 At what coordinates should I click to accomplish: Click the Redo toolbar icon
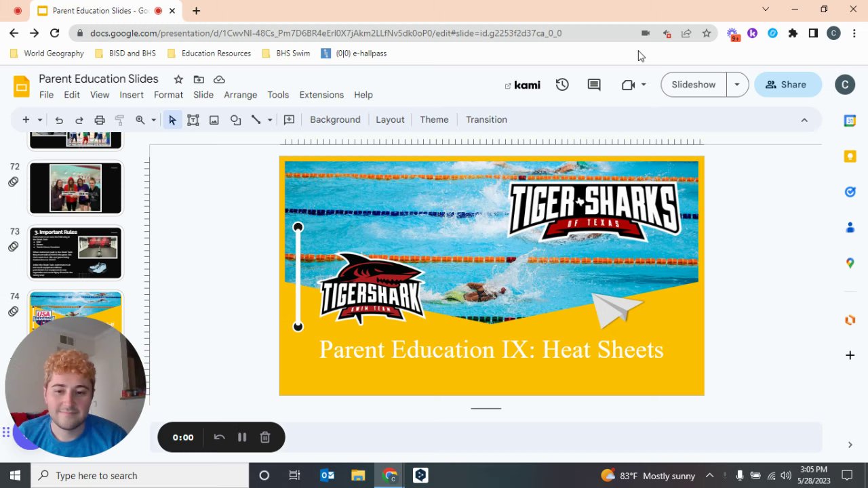point(79,120)
